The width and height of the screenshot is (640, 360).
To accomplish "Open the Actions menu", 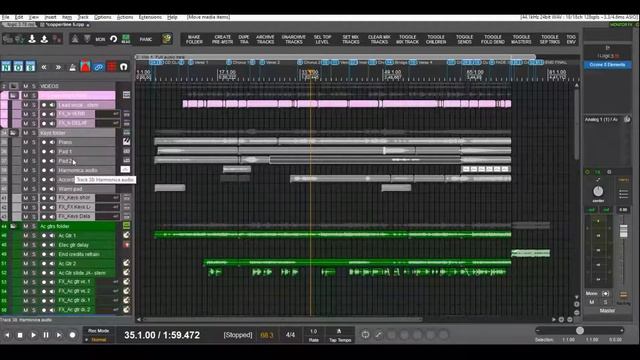I will [x=125, y=17].
